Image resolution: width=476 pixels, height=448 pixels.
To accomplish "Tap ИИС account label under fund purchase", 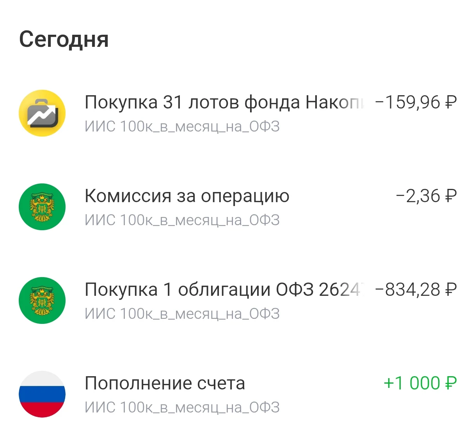I will coord(182,127).
